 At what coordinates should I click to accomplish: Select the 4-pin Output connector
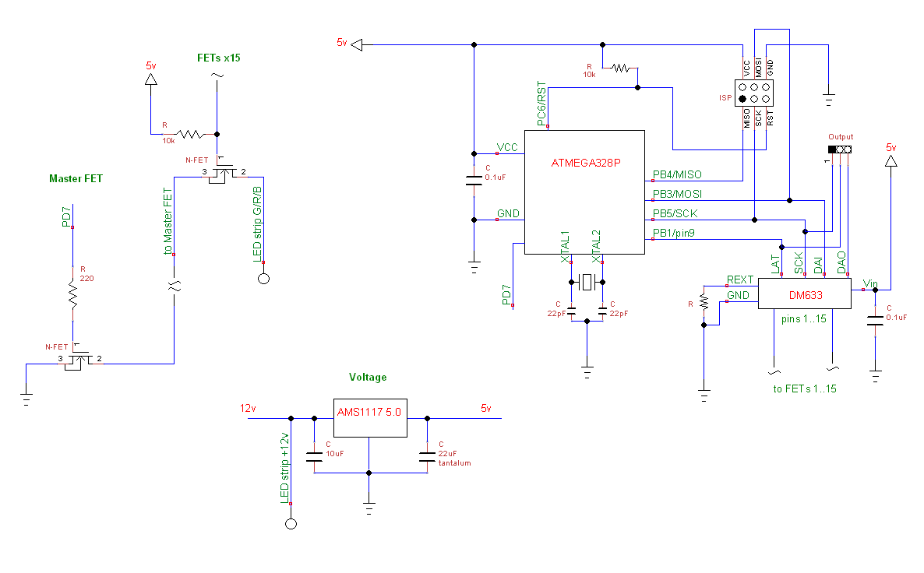[x=840, y=148]
